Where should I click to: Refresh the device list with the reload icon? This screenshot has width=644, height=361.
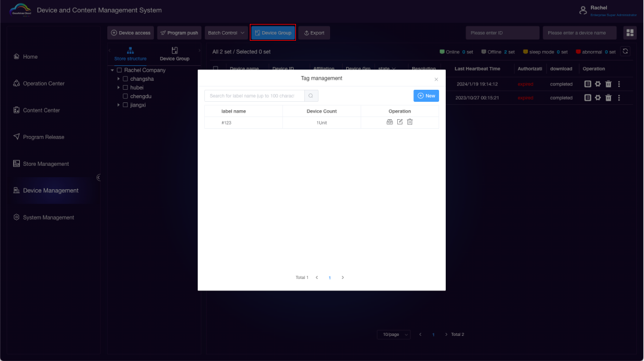coord(625,51)
